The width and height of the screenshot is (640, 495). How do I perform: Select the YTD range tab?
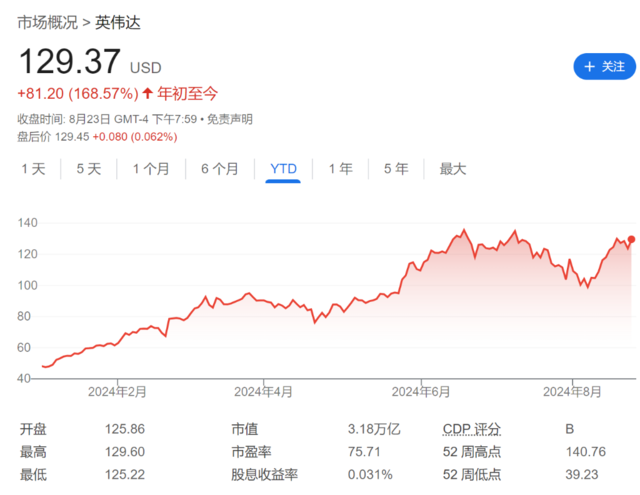pos(283,169)
